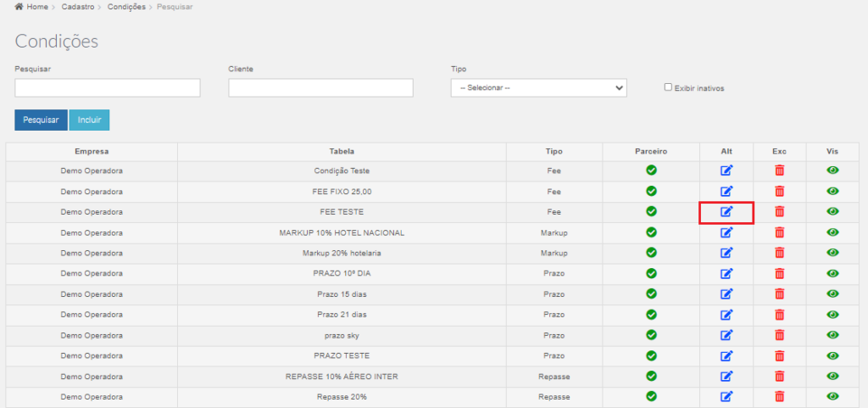Edit the Prazo 15 dias condition
Image resolution: width=868 pixels, height=408 pixels.
726,293
